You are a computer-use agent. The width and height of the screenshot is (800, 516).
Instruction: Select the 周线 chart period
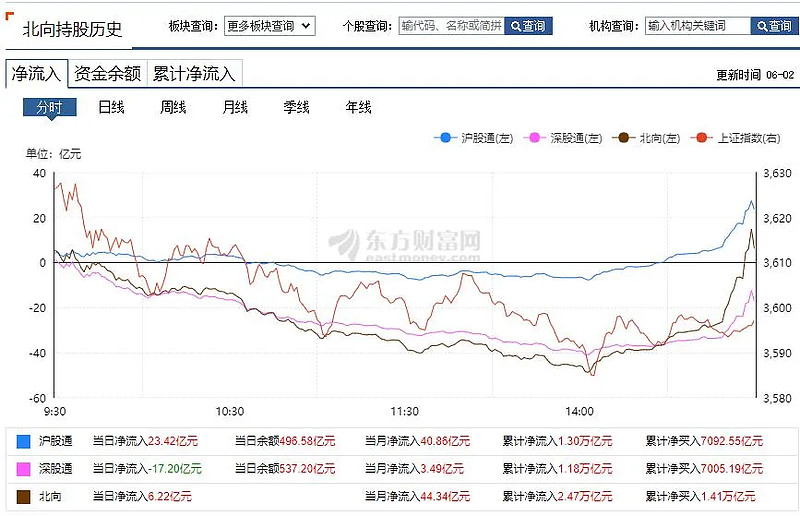pos(173,107)
